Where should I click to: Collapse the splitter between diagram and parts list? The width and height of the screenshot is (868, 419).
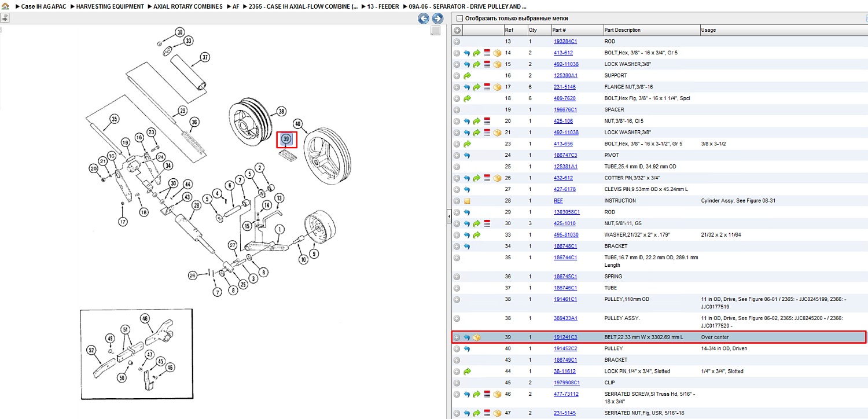tap(448, 216)
